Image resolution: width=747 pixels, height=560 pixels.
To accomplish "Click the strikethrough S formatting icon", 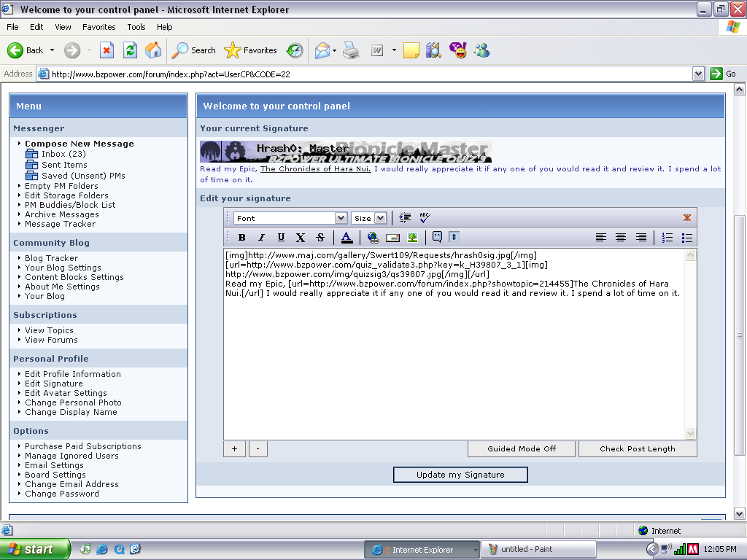I will tap(320, 237).
